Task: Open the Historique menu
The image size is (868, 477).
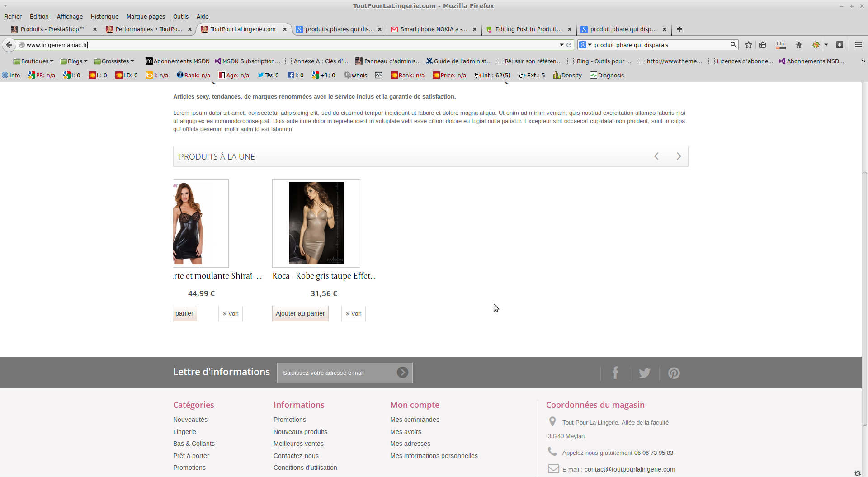Action: pyautogui.click(x=104, y=17)
